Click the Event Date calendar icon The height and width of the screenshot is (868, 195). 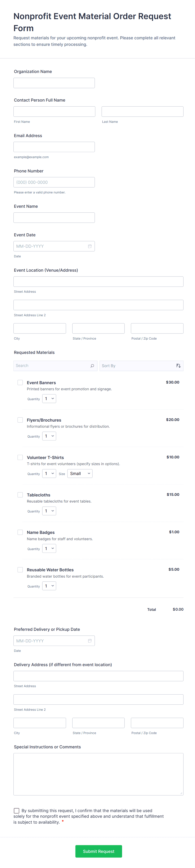coord(90,246)
